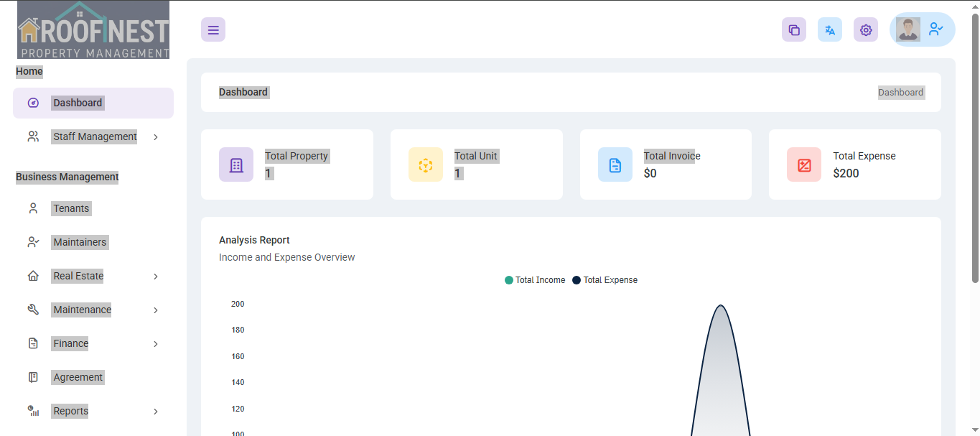Toggle the sidebar with the hamburger icon
This screenshot has height=436, width=980.
[x=213, y=29]
